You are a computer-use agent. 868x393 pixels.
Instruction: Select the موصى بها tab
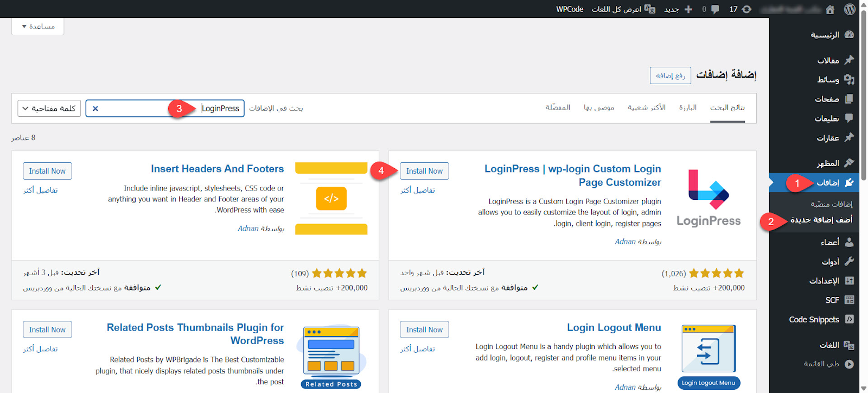598,107
